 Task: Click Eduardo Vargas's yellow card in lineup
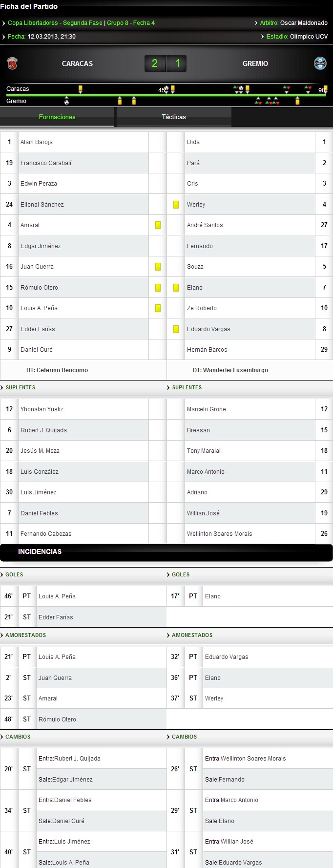tap(176, 329)
